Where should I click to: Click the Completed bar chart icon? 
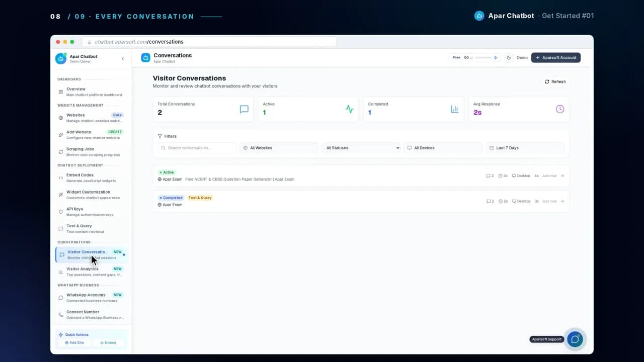(x=454, y=109)
